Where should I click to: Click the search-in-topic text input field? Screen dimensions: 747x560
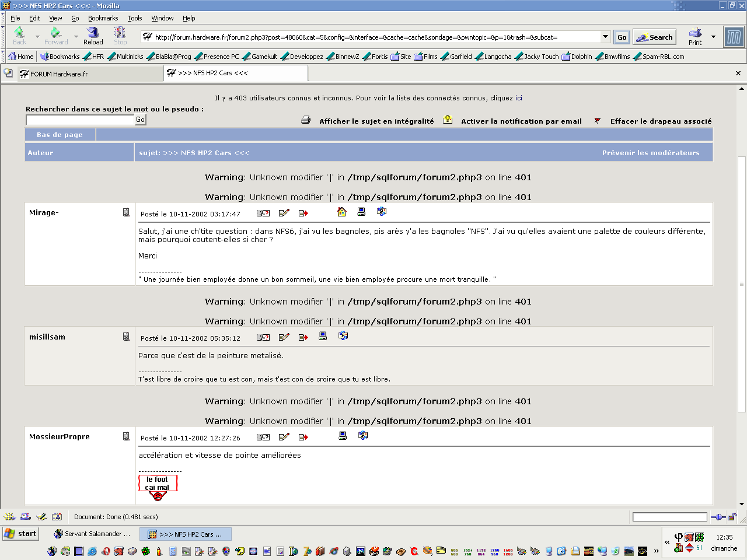tap(81, 120)
